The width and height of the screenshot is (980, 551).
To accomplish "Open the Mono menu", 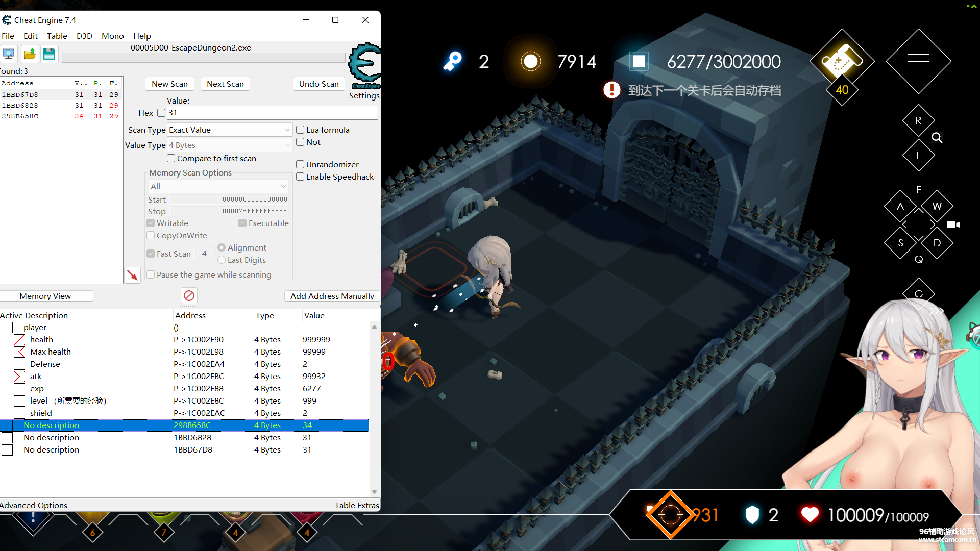I will click(x=112, y=36).
